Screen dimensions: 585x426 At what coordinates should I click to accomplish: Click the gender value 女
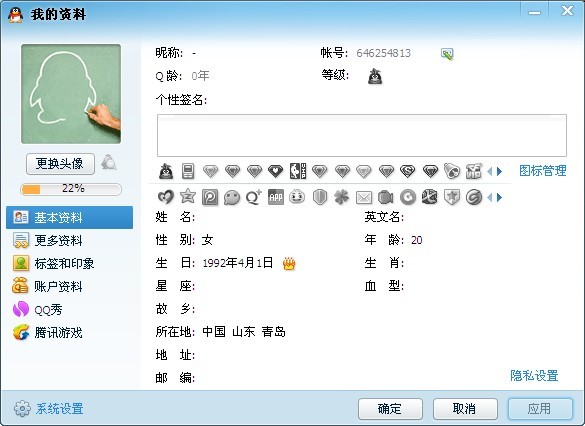(207, 240)
